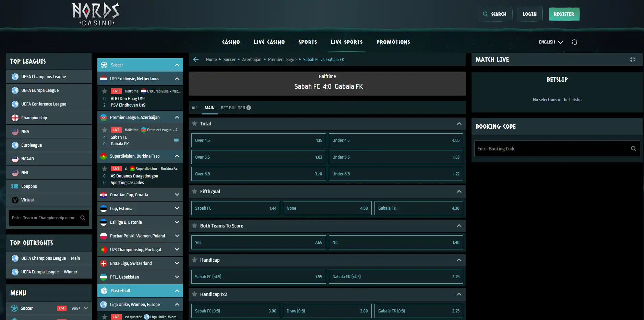Click the Search button in header

coord(494,14)
